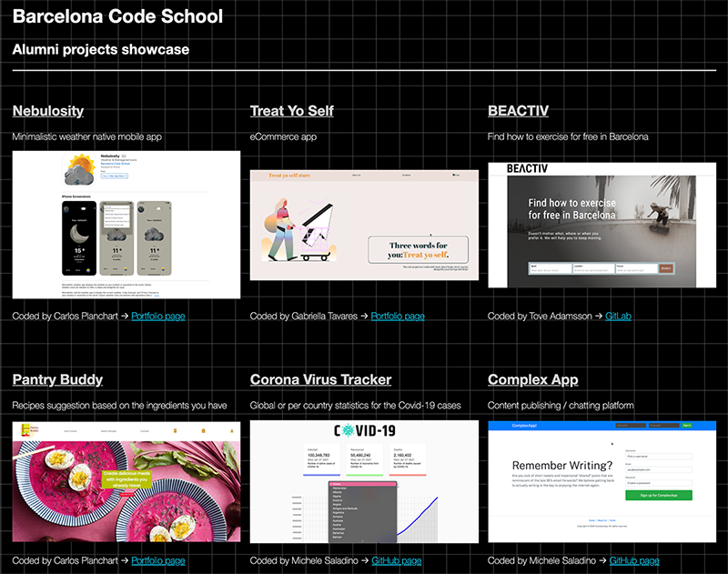Select the Corona Virus Tracker title link
Image resolution: width=728 pixels, height=574 pixels.
click(320, 379)
